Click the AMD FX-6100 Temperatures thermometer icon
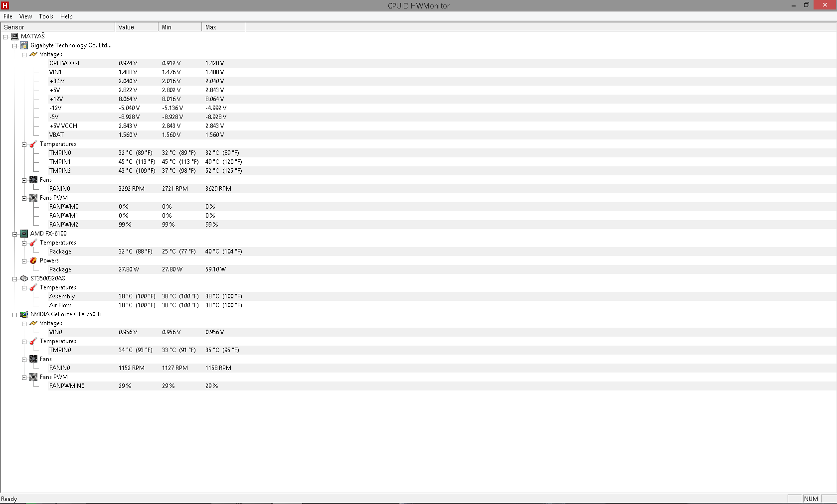 33,243
